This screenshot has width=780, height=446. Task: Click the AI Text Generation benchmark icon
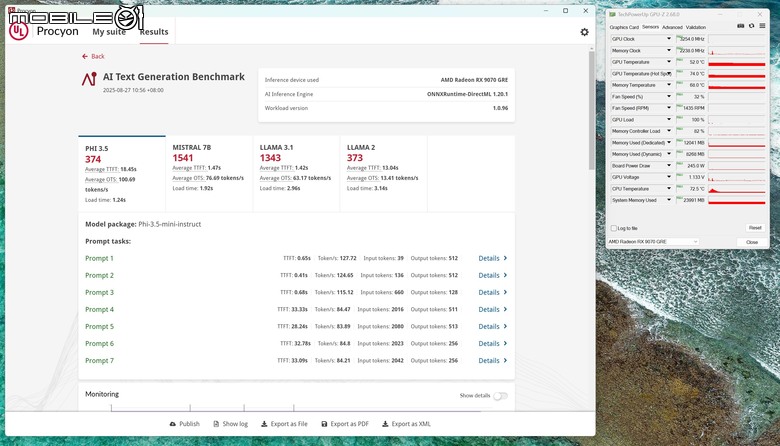click(x=90, y=79)
